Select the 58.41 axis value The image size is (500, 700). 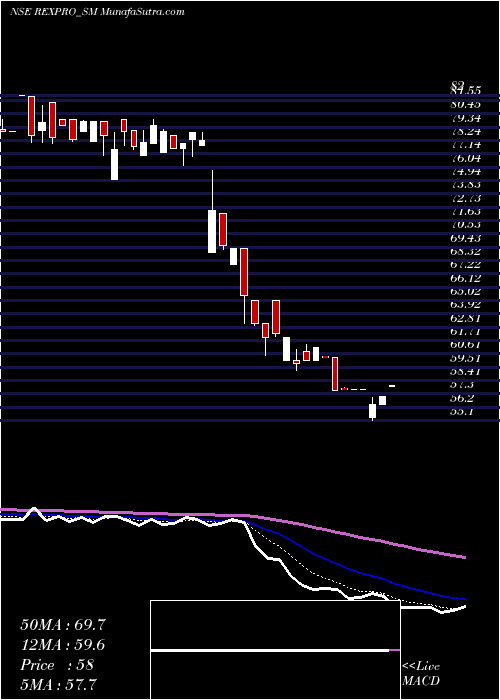tap(466, 371)
